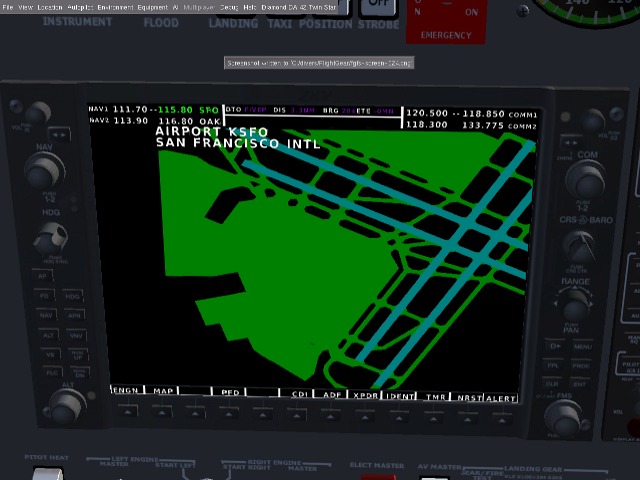Toggle the APR approach mode key
Viewport: 640px width, 480px height.
[x=74, y=316]
